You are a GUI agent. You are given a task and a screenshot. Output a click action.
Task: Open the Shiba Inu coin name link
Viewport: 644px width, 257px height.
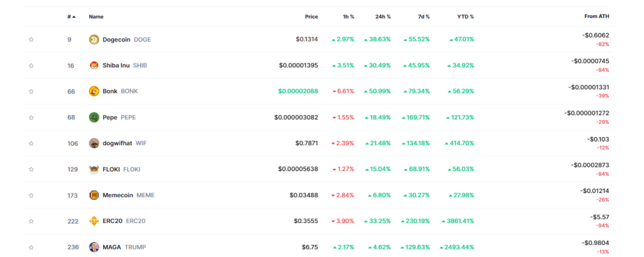(116, 65)
